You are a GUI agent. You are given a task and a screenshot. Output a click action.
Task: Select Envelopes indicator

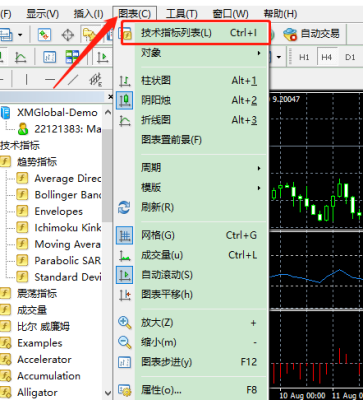tap(59, 211)
